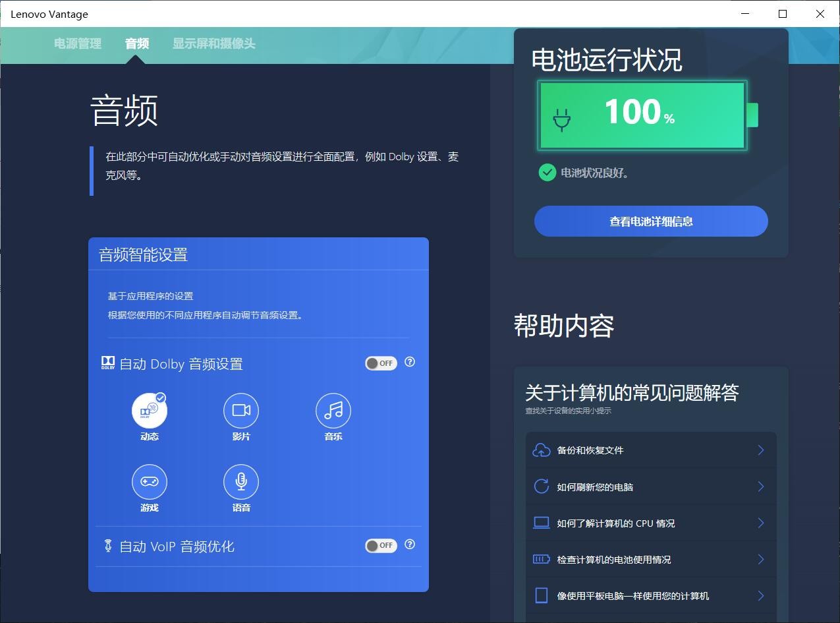Switch to the 显示屏和摄像头 tab
Image resolution: width=840 pixels, height=623 pixels.
[x=214, y=44]
